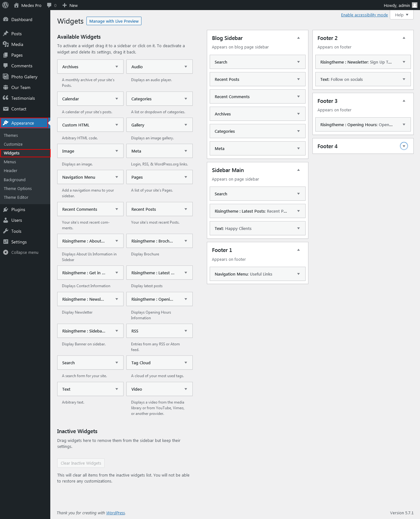Expand the Custom HTML available widget
The width and height of the screenshot is (420, 519).
tap(117, 125)
